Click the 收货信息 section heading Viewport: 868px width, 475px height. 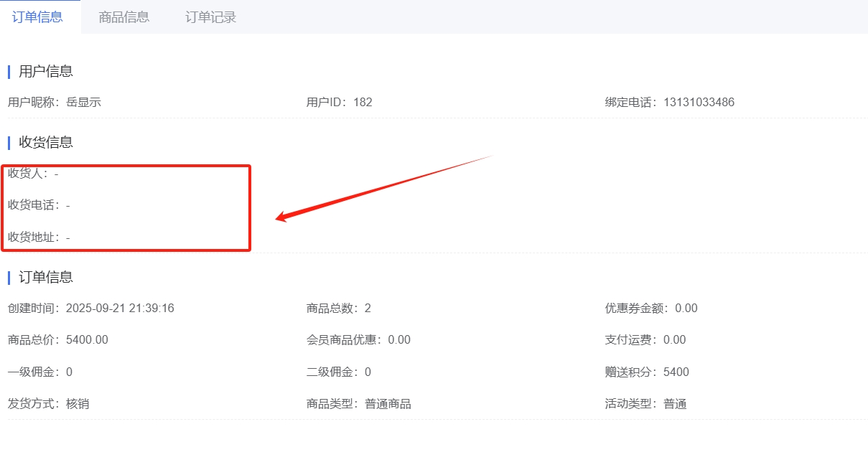tap(46, 142)
